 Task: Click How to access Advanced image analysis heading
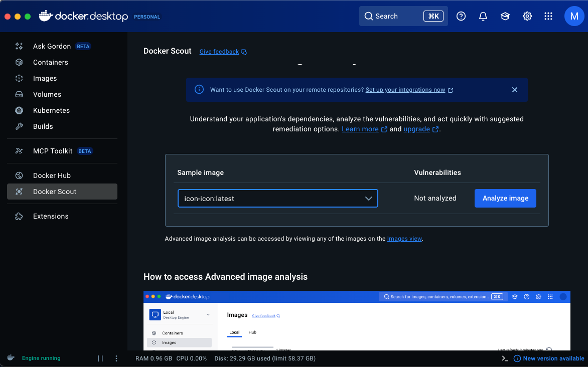click(225, 277)
